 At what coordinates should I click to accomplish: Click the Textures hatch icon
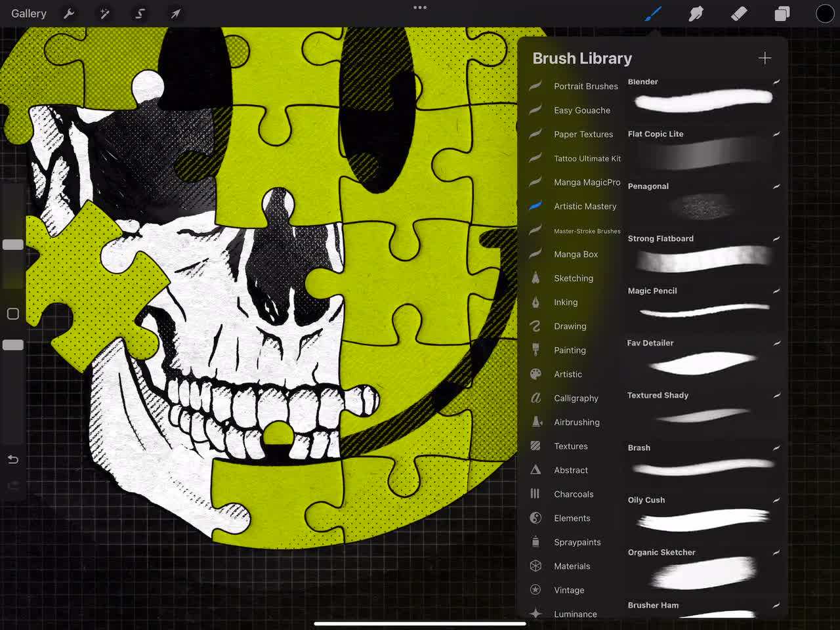pos(535,446)
